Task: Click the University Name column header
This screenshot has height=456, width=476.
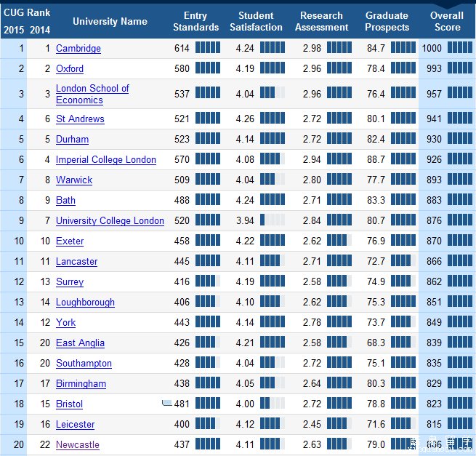Action: [110, 21]
